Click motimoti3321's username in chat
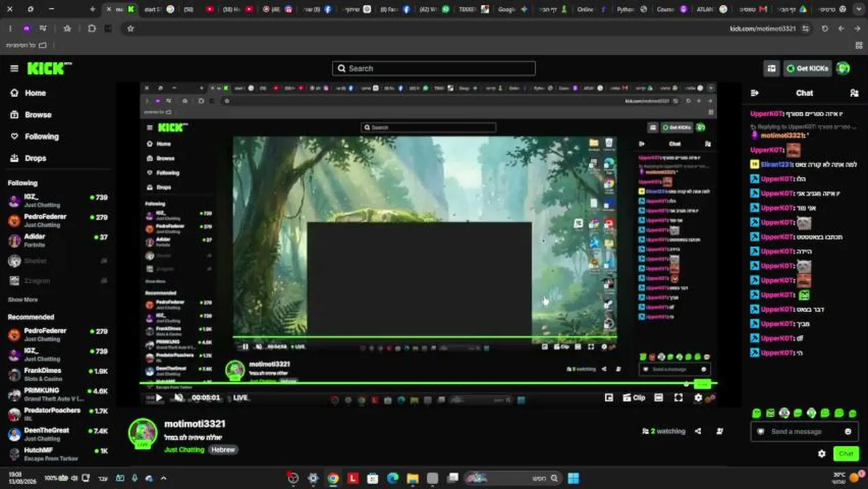868x489 pixels. [x=783, y=135]
